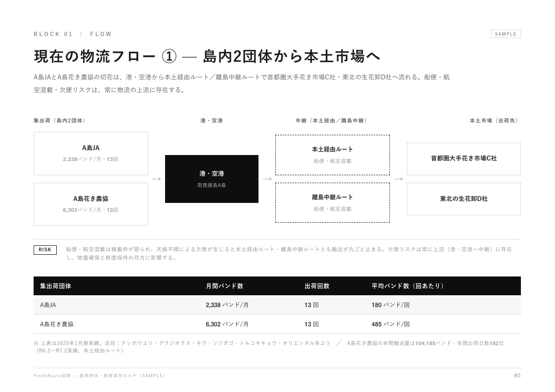Click the 首都圏大手花き市場C社 box

coord(464,158)
